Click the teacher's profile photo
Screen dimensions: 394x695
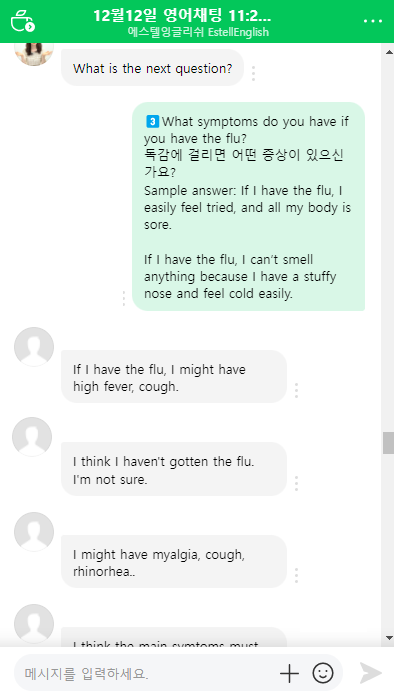coord(34,51)
